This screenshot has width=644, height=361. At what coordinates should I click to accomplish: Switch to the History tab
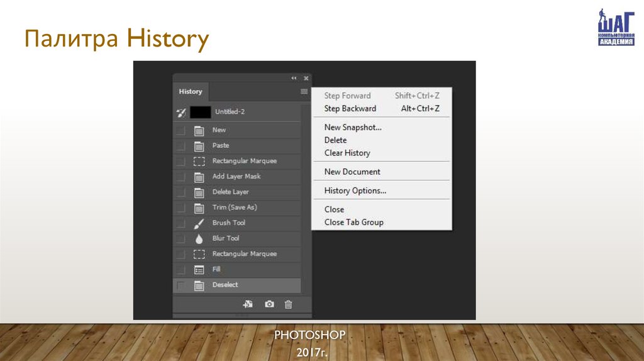pyautogui.click(x=191, y=92)
